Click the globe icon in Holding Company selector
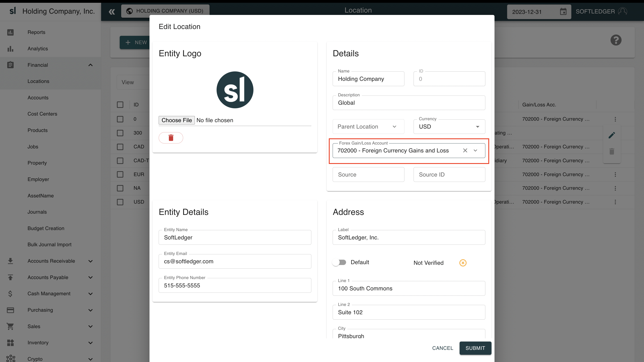This screenshot has width=644, height=362. pos(129,11)
